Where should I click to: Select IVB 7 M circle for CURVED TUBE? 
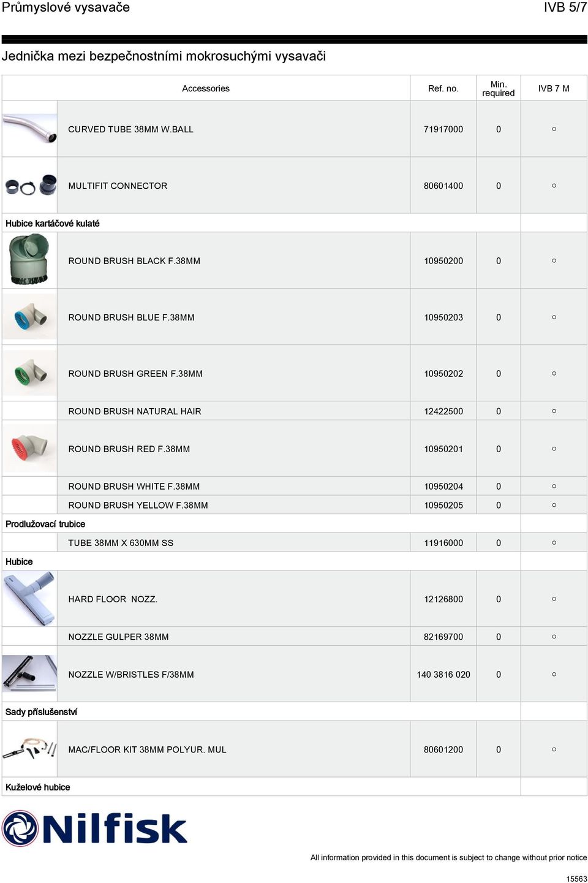click(554, 129)
